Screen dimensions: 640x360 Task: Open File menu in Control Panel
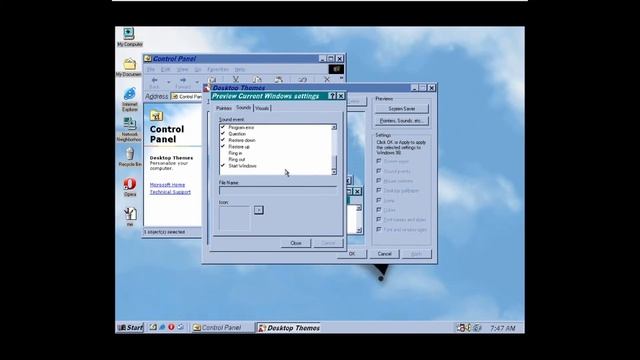pos(151,69)
